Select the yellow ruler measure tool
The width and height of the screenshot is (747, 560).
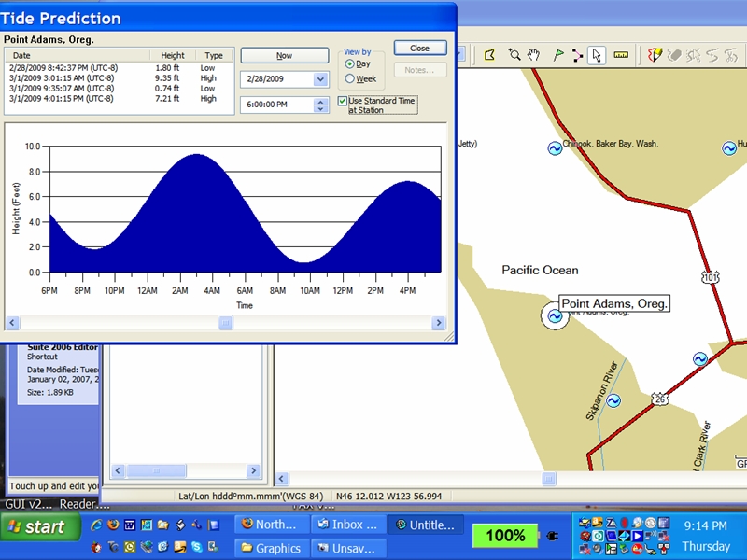tap(622, 56)
